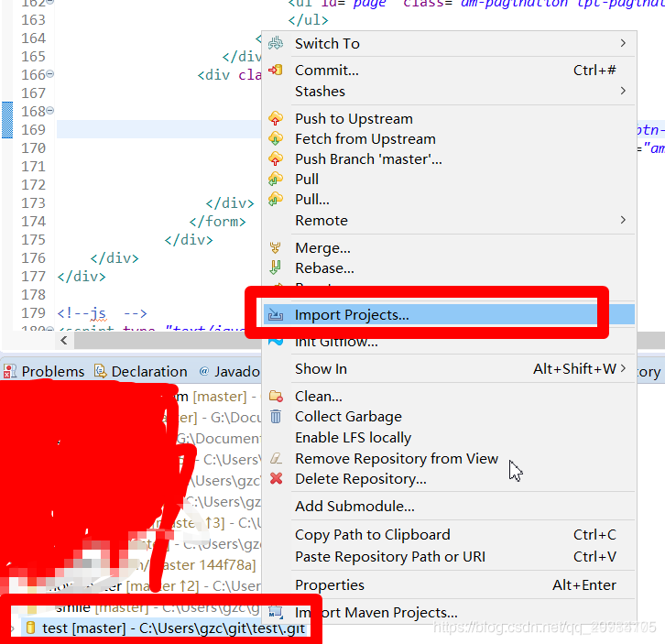Image resolution: width=665 pixels, height=644 pixels.
Task: Select Rebase... menu entry
Action: [x=449, y=268]
